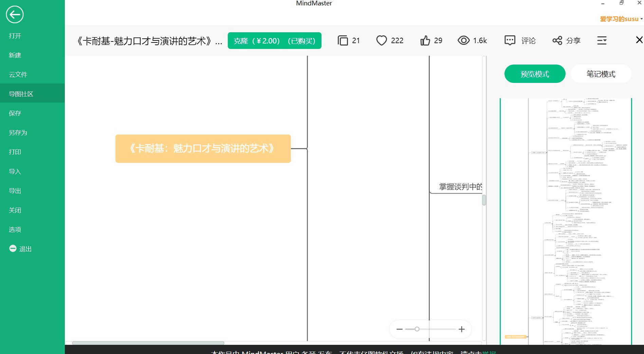Screen dimensions: 644x354
Task: Click the 222 favorites count
Action: 397,41
